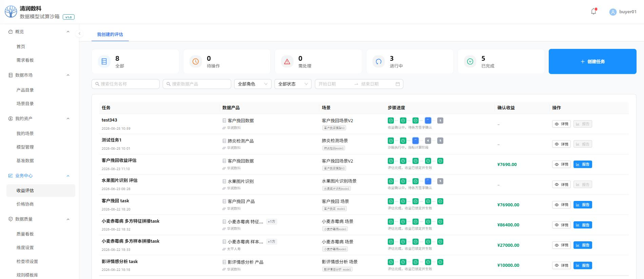Open the 全部状态 dropdown
Screen dimensions: 644x279
pos(293,84)
